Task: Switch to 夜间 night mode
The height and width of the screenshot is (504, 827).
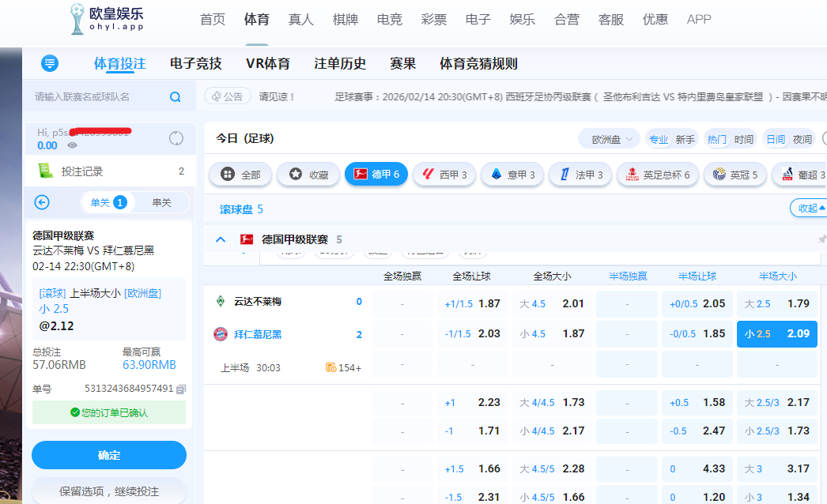Action: [802, 139]
